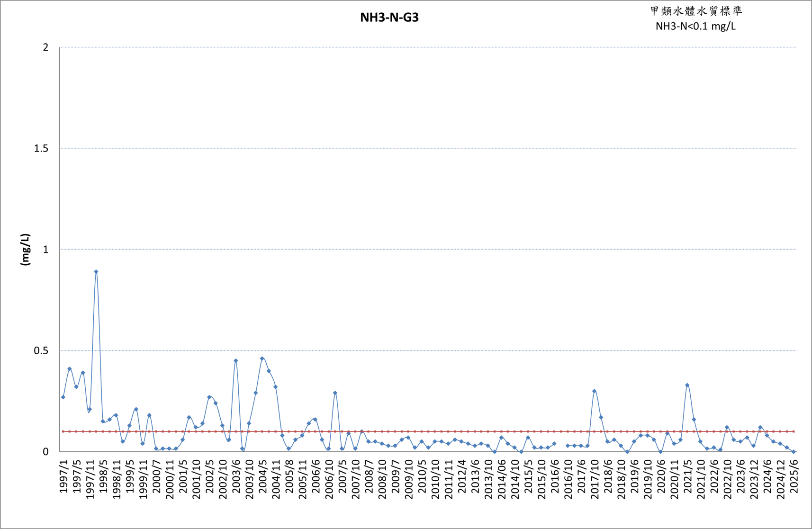Select the 2017/10 peak data marker
Image resolution: width=812 pixels, height=529 pixels.
594,391
